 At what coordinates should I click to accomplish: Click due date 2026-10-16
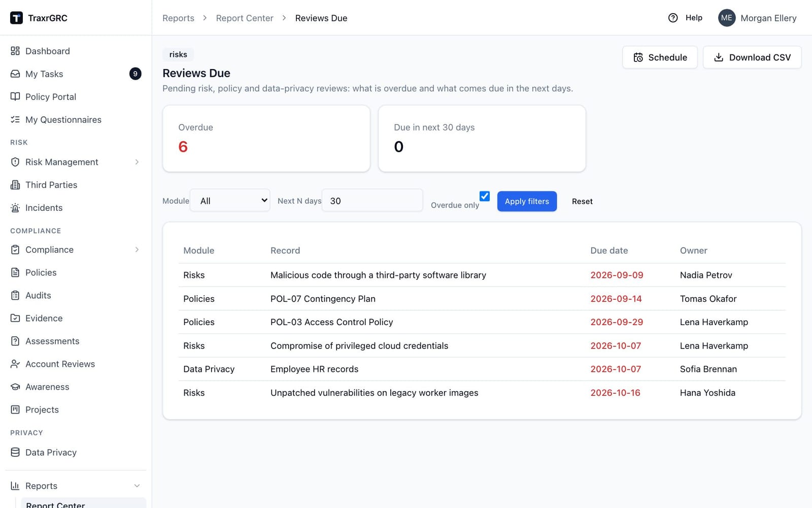click(x=615, y=393)
